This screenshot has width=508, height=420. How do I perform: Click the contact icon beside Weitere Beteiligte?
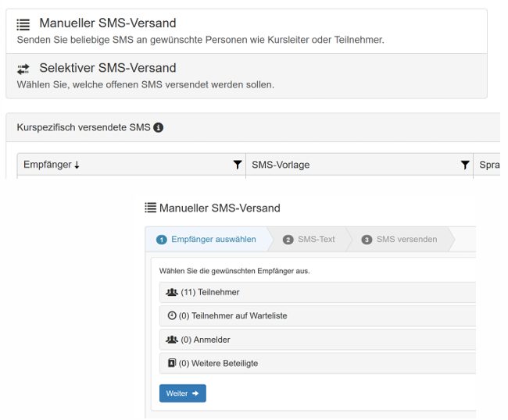point(172,363)
